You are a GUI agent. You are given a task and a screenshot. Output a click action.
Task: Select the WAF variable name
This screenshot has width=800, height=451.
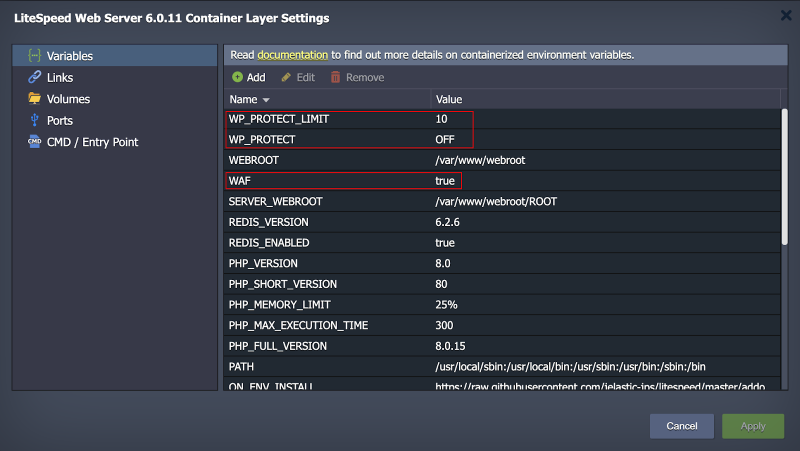click(x=240, y=181)
